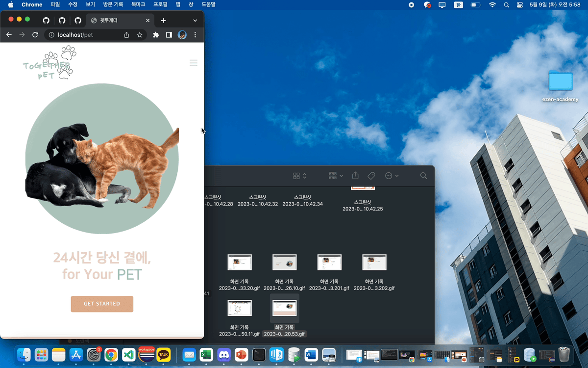This screenshot has height=368, width=588.
Task: Add tags with the Finder tag icon
Action: click(371, 176)
